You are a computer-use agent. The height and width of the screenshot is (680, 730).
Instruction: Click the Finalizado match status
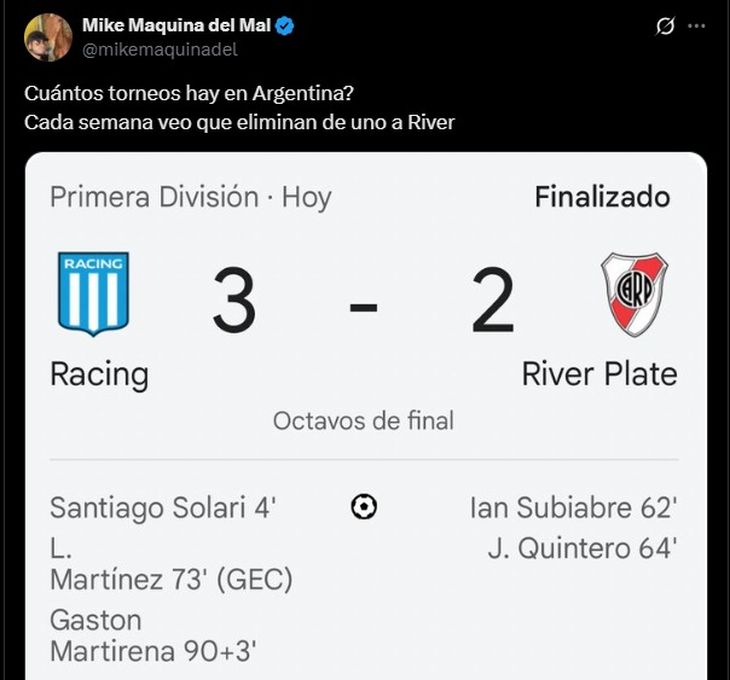(602, 197)
